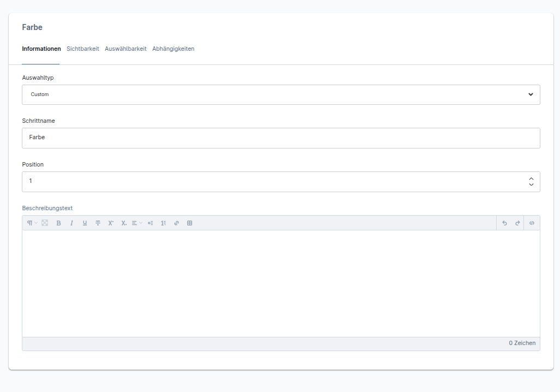Open the Auswahltyp dropdown showing Custom
Image resolution: width=560 pixels, height=392 pixels.
(281, 94)
